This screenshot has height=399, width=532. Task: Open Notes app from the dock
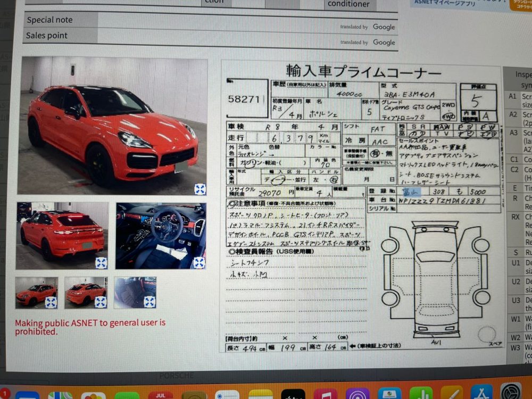tap(260, 394)
